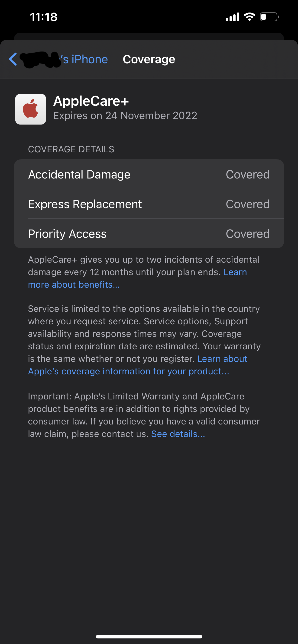The width and height of the screenshot is (298, 644).
Task: Tap the AppleCare+ heading text
Action: tap(91, 101)
